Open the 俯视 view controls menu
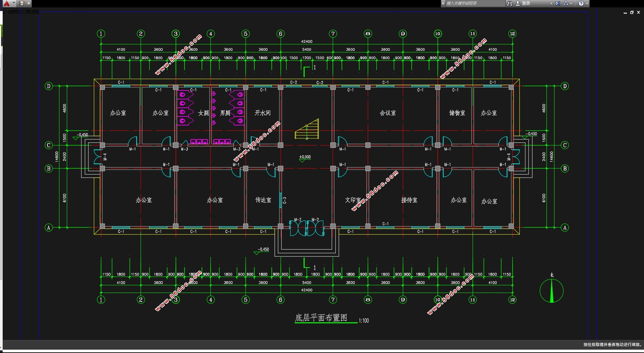This screenshot has width=644, height=353. pyautogui.click(x=15, y=12)
